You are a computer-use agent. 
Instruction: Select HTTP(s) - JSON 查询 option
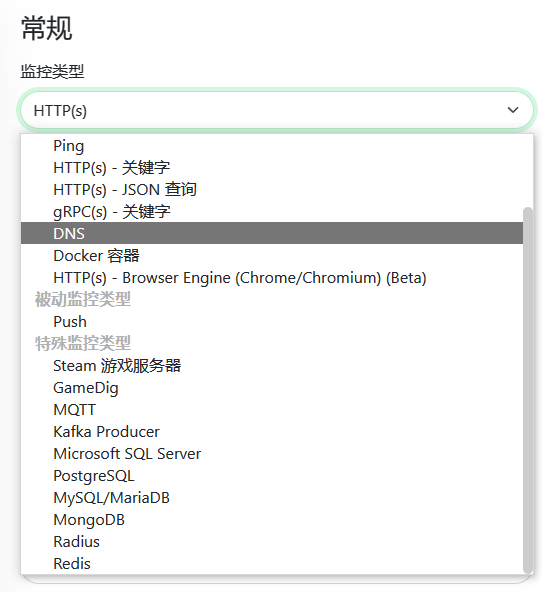272,190
